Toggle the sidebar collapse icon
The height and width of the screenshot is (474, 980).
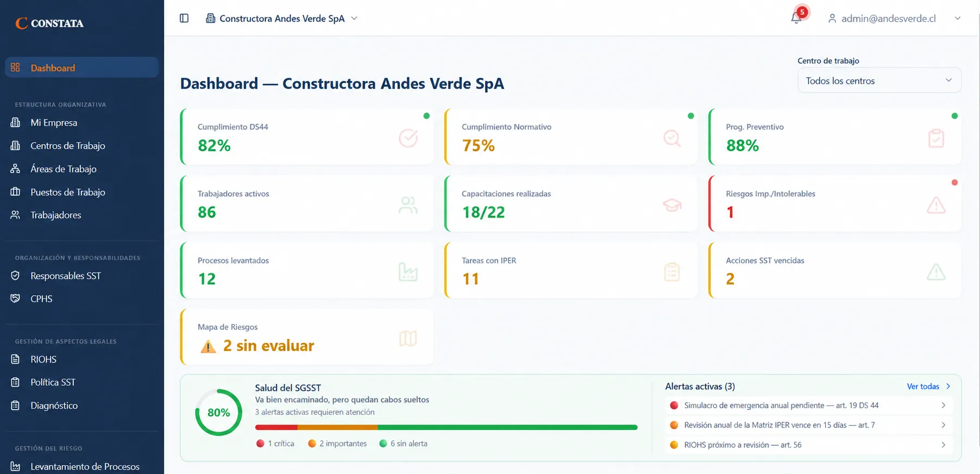[x=184, y=18]
